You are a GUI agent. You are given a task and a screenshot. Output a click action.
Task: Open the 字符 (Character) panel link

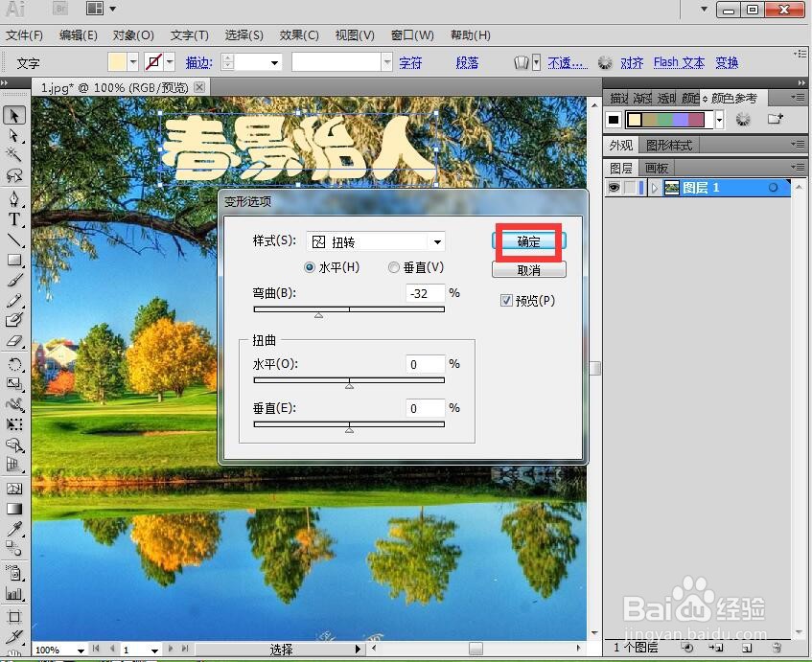(x=411, y=62)
